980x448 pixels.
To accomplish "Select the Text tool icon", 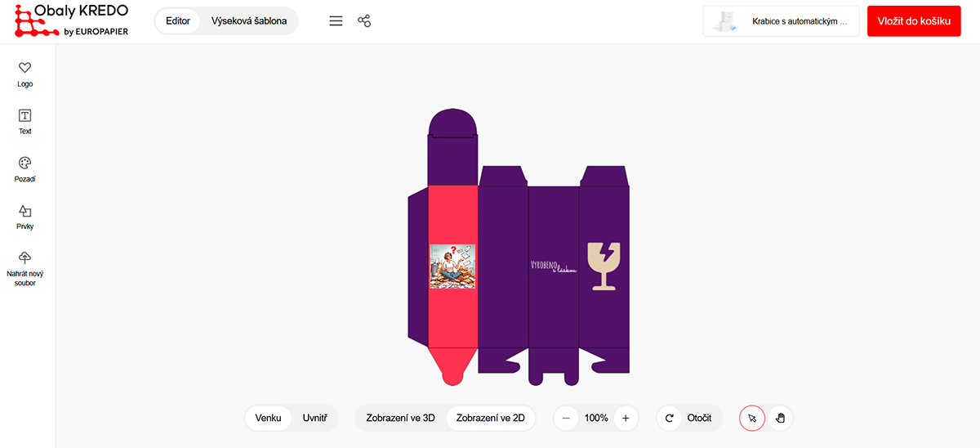I will [x=25, y=116].
